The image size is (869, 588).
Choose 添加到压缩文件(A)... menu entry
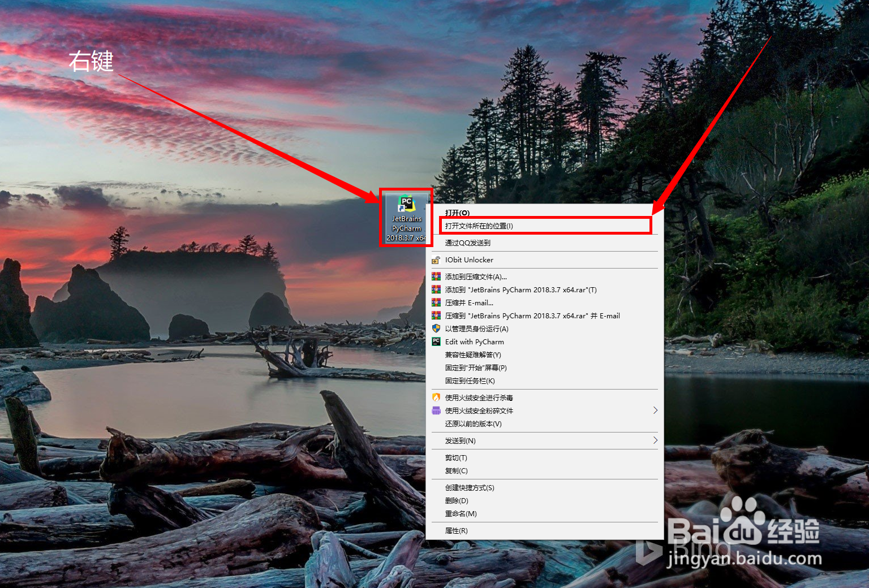point(544,276)
